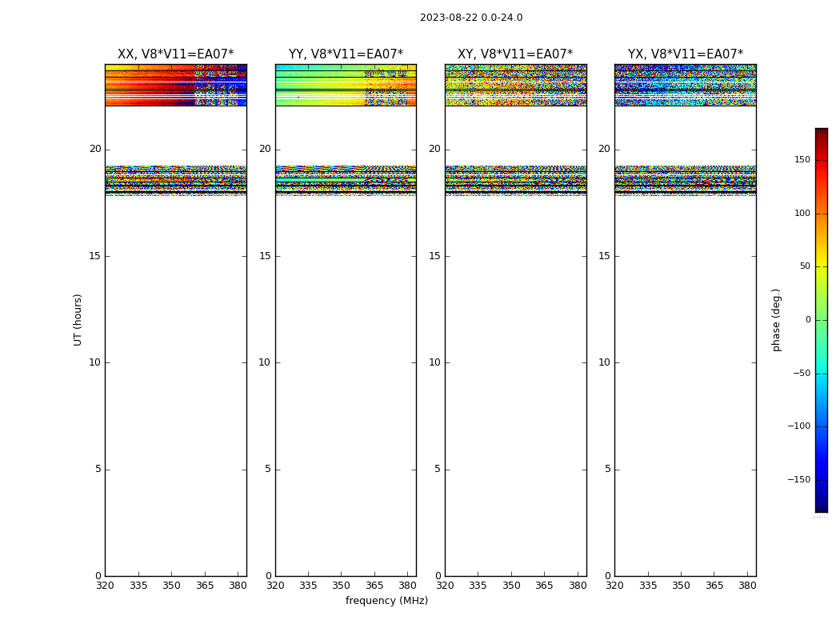840x640 pixels.
Task: Click the phase colorbar gradient strip
Action: 822,320
